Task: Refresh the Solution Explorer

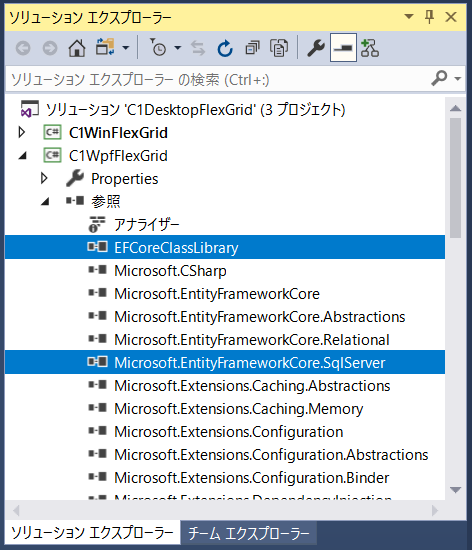Action: 225,48
